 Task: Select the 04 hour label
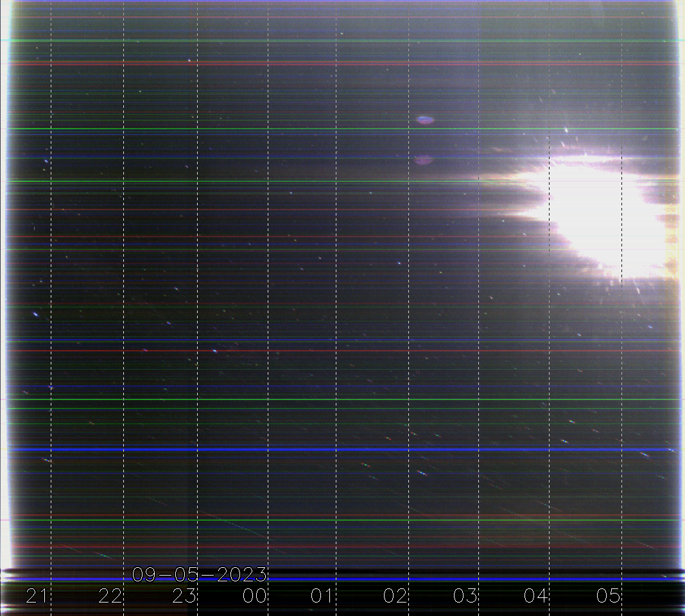tap(535, 596)
